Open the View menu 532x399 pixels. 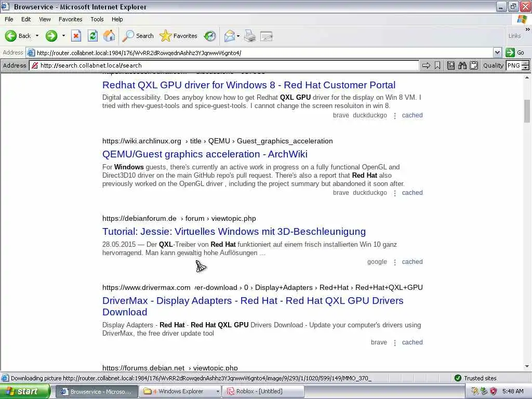point(45,19)
